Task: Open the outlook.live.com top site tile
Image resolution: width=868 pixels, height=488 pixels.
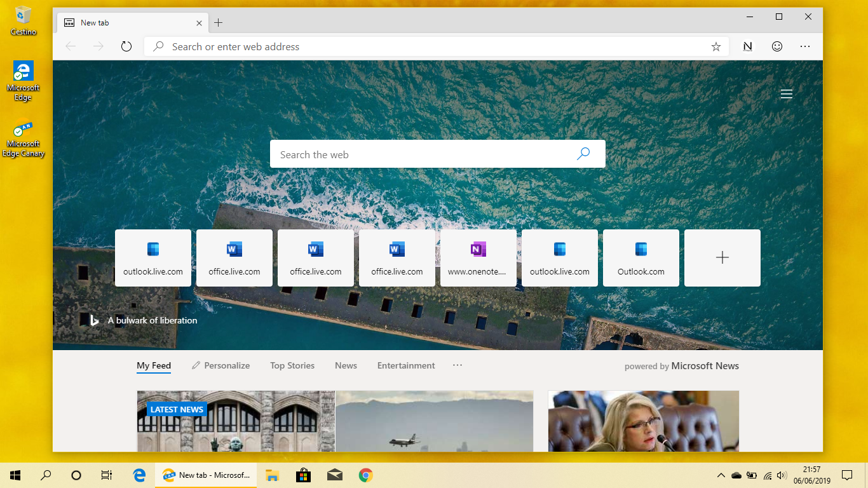Action: click(153, 257)
